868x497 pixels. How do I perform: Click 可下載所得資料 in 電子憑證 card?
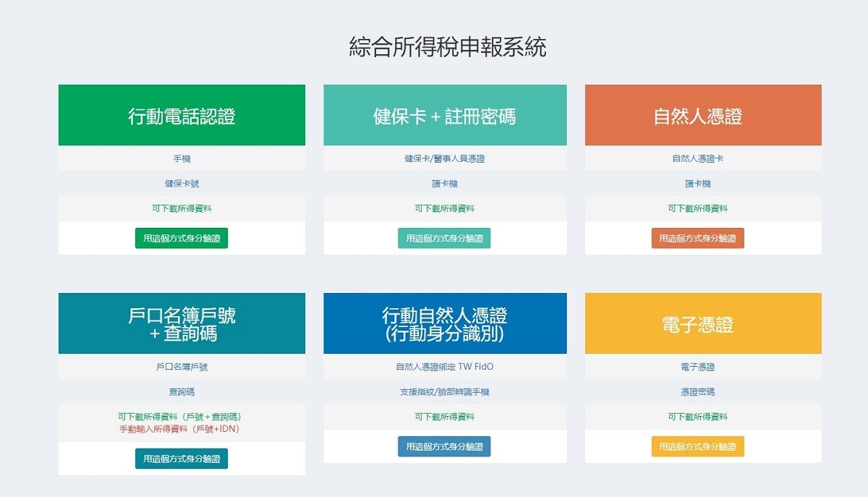click(x=698, y=417)
